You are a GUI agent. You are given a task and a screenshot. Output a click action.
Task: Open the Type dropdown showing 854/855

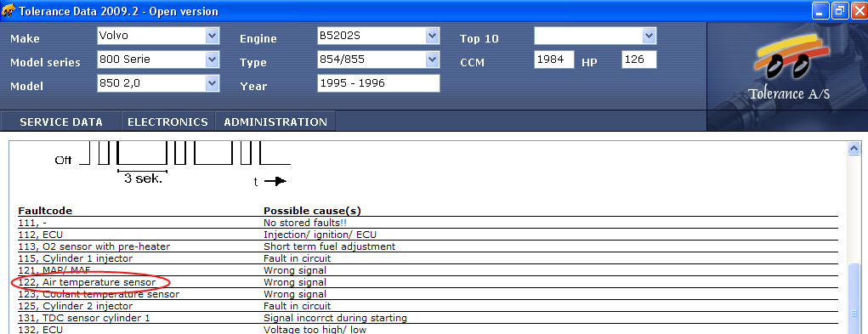pyautogui.click(x=378, y=59)
